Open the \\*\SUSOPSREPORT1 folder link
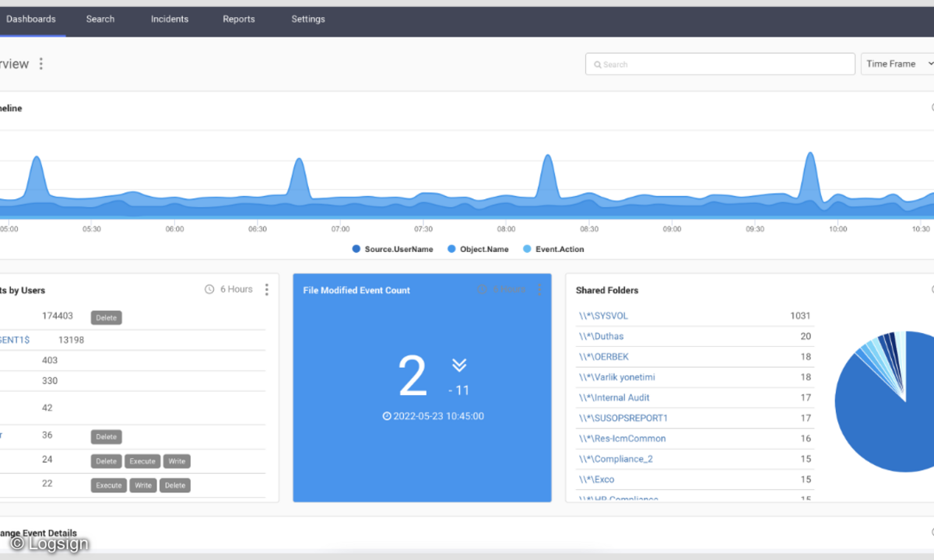Image resolution: width=934 pixels, height=560 pixels. point(623,418)
